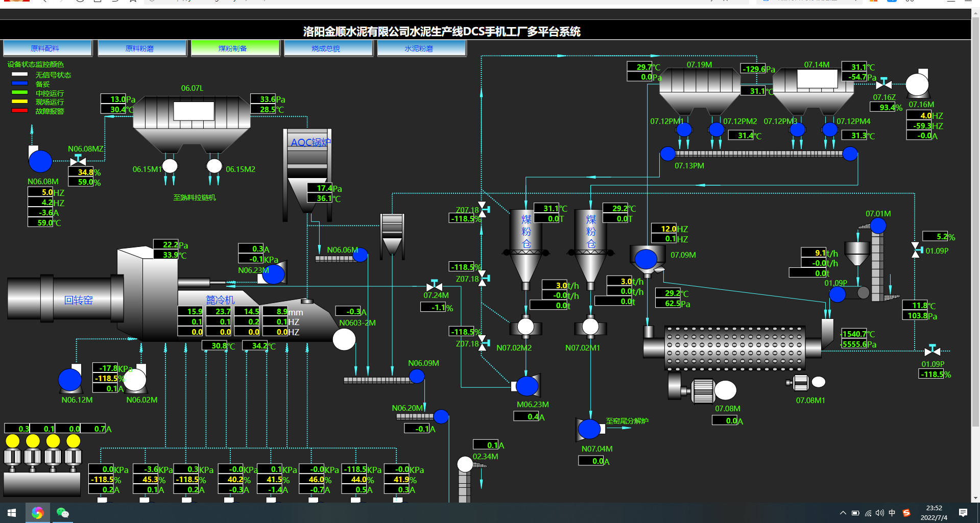Open WeChat from the taskbar
Screen dimensions: 980x523
pos(62,513)
